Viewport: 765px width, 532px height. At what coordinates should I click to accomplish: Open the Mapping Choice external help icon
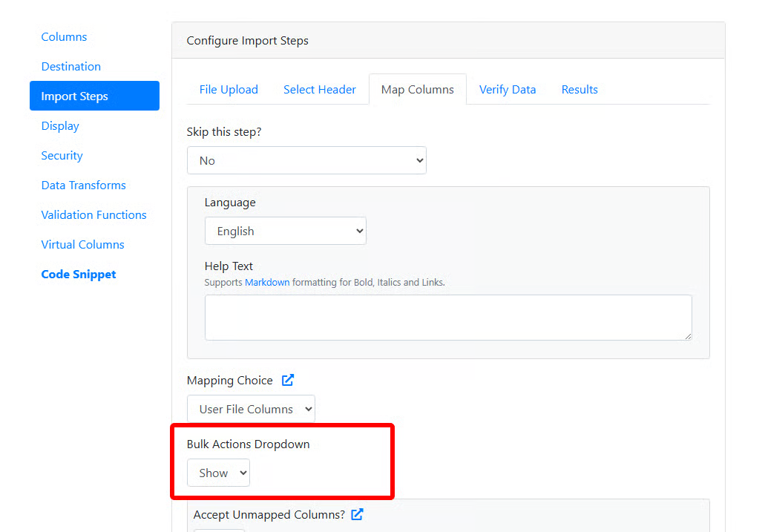point(288,380)
